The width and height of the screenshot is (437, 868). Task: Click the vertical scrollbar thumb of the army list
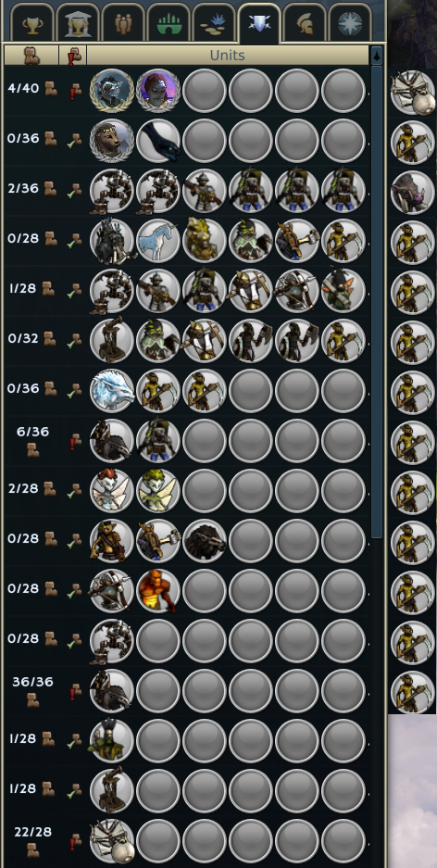[x=377, y=302]
